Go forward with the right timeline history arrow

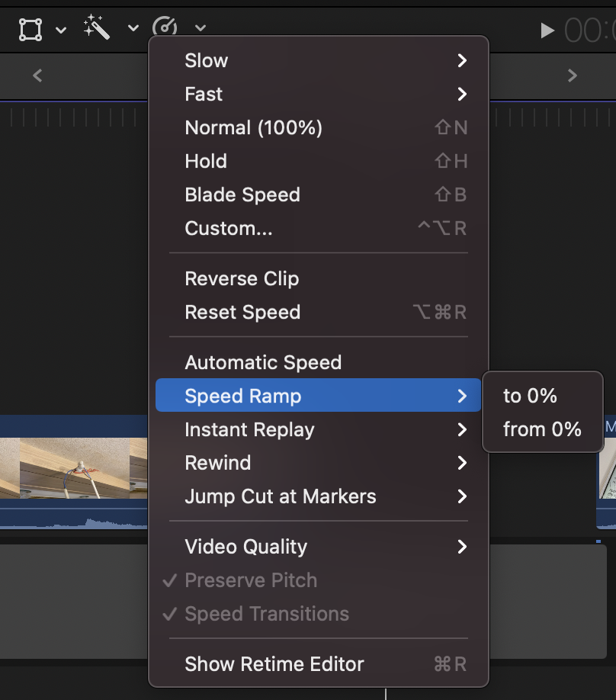coord(573,75)
